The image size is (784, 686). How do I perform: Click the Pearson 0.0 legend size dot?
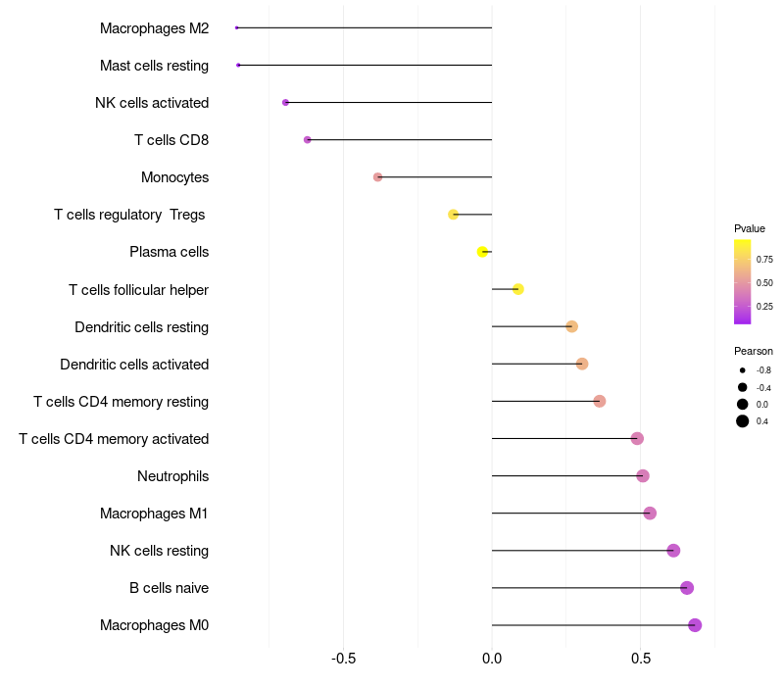tap(743, 404)
